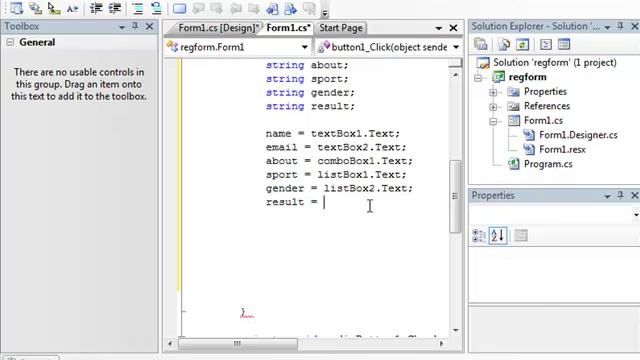Place cursor after 'result =' line
Viewport: 640px width, 360px height.
324,202
